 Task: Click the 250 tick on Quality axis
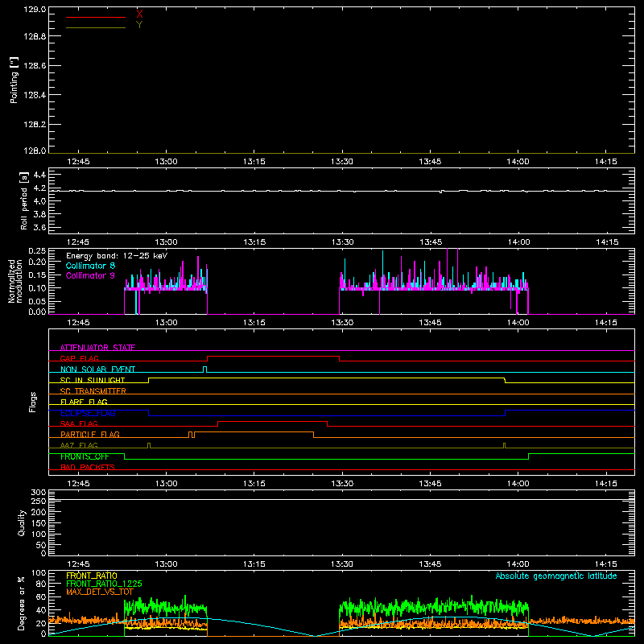coord(39,501)
